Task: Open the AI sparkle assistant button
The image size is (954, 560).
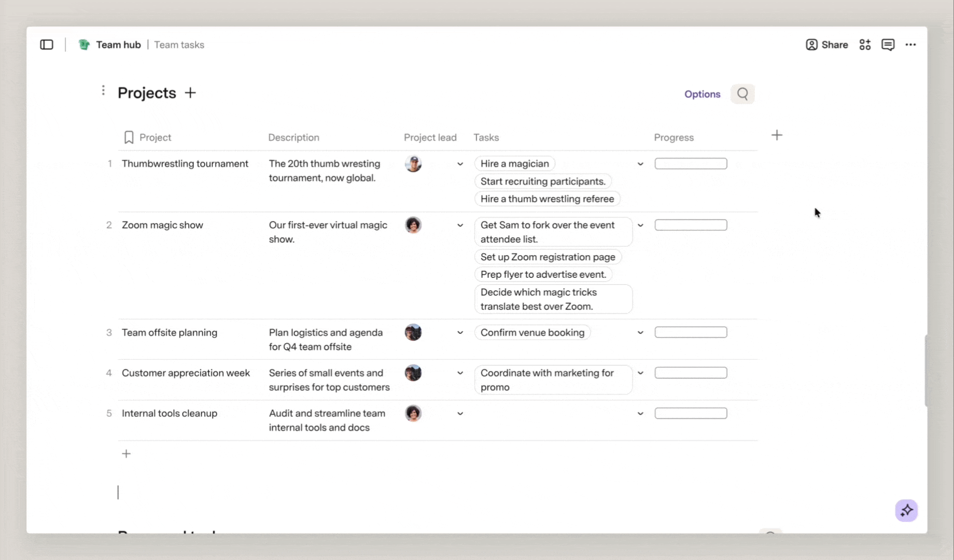Action: tap(906, 510)
